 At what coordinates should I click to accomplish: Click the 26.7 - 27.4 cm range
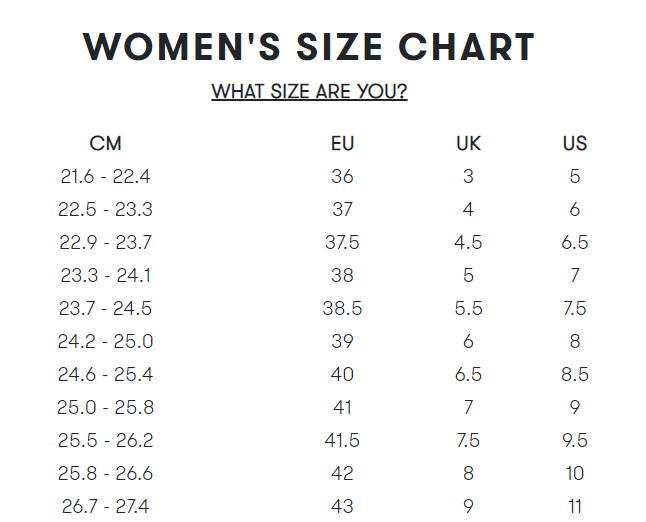coord(105,506)
